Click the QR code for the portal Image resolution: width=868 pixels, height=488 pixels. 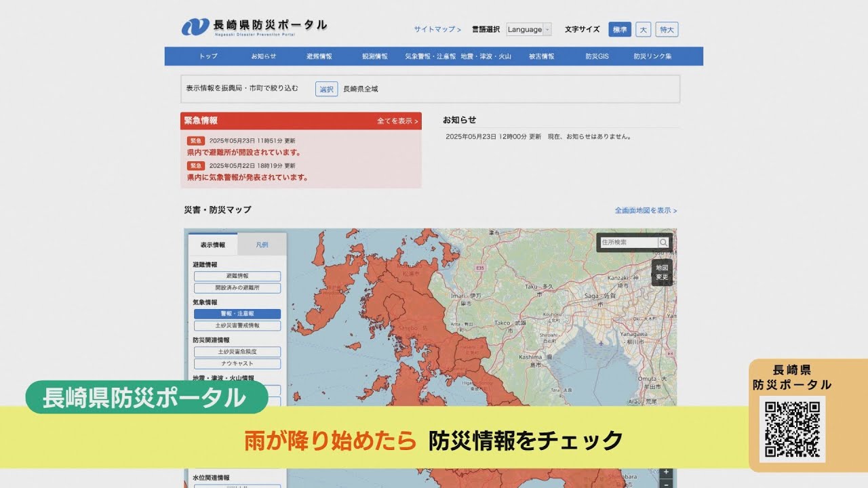792,430
